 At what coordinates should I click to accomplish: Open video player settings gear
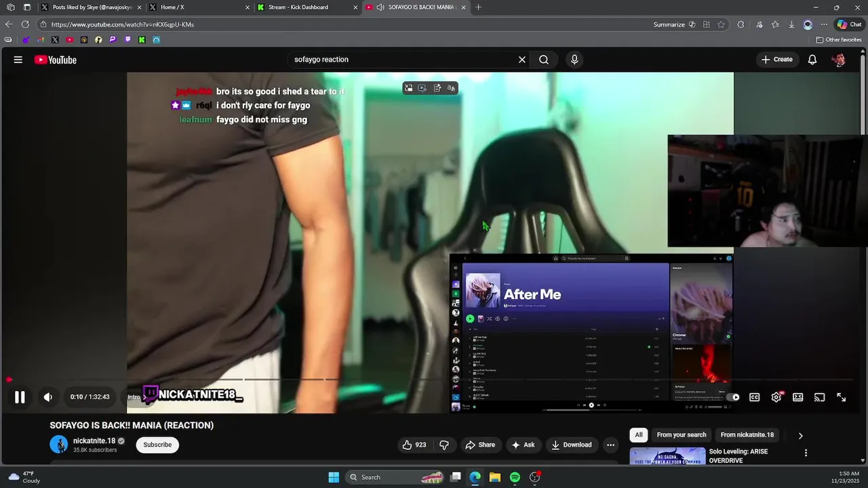tap(776, 397)
